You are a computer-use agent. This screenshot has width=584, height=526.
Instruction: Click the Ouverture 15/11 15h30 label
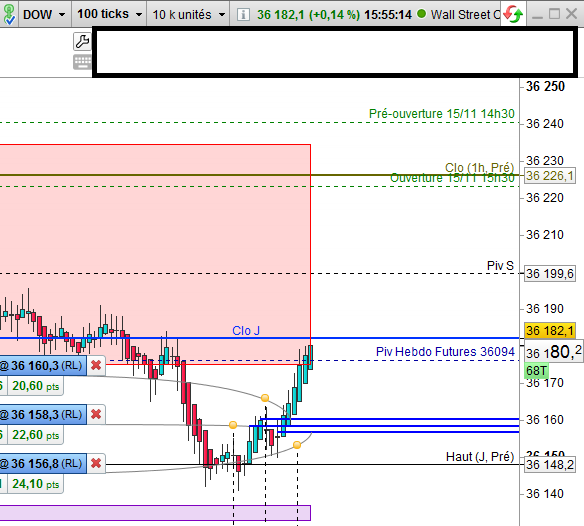[452, 178]
